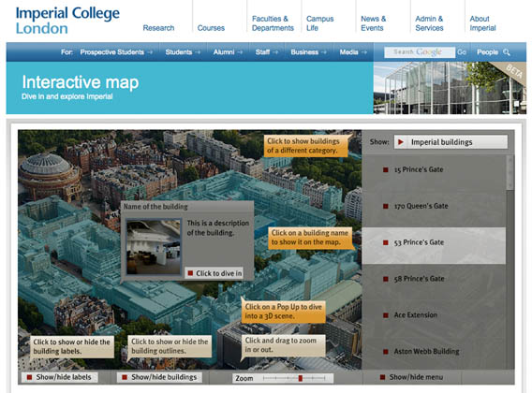Screen dimensions: 532x393
Task: Click the Go search button
Action: tap(462, 52)
